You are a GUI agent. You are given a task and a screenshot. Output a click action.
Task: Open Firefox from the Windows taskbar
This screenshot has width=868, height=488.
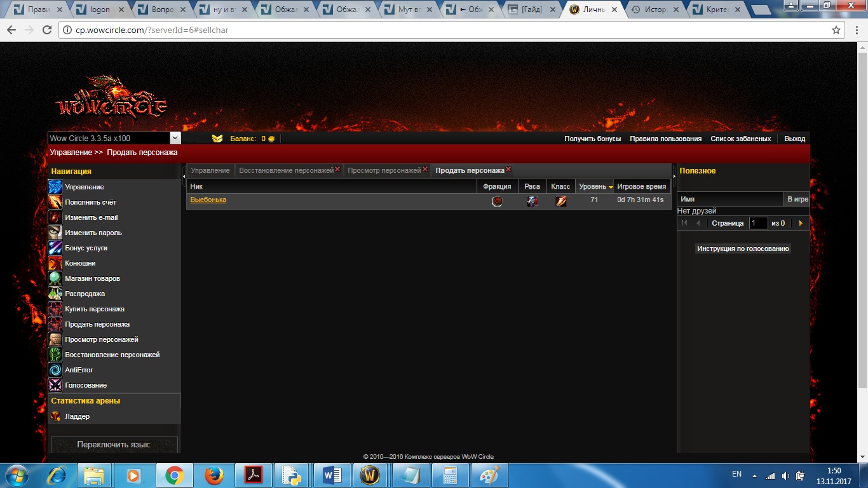tap(214, 475)
